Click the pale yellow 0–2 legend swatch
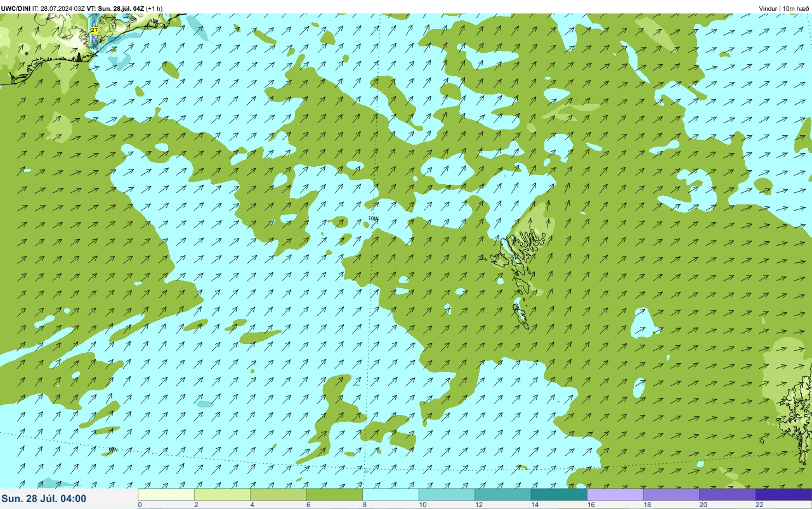This screenshot has width=812, height=509. click(166, 494)
